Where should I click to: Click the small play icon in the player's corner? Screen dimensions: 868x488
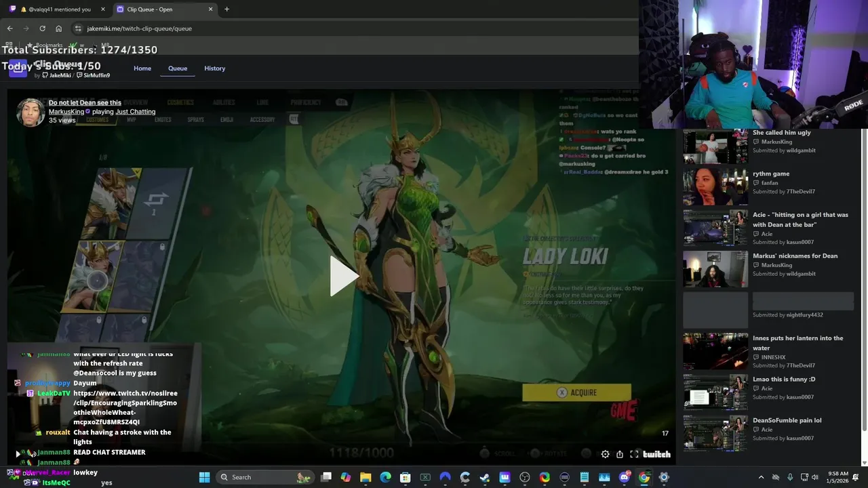[x=18, y=454]
